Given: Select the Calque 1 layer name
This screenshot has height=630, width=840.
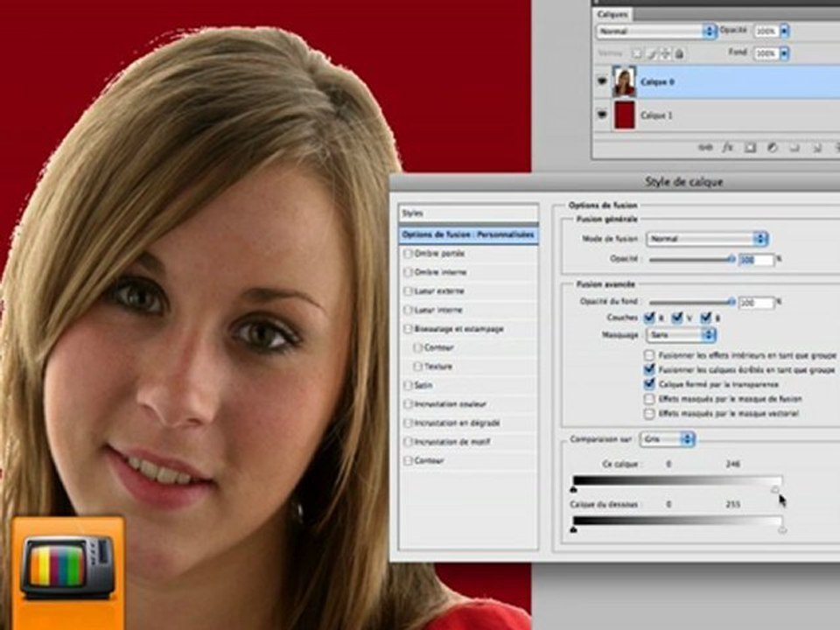Looking at the screenshot, I should (x=656, y=115).
